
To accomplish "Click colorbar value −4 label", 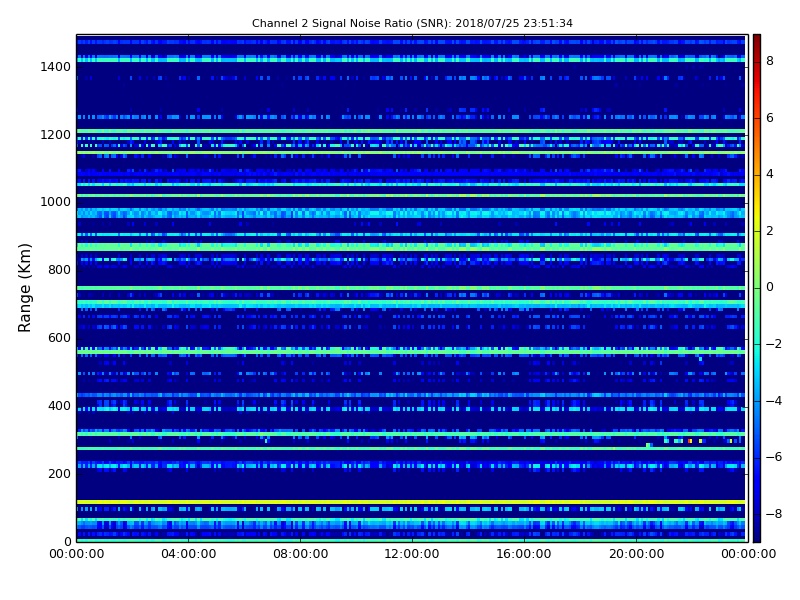I will point(774,401).
